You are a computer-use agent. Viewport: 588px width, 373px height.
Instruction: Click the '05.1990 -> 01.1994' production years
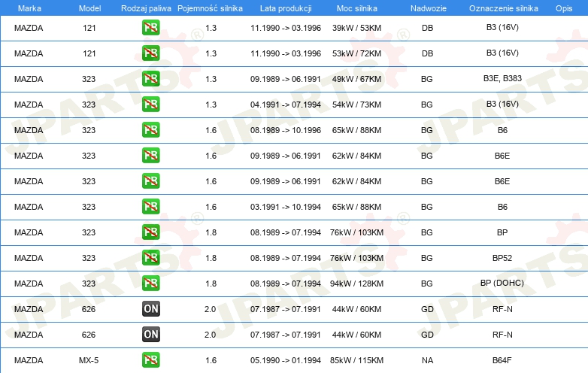click(286, 360)
